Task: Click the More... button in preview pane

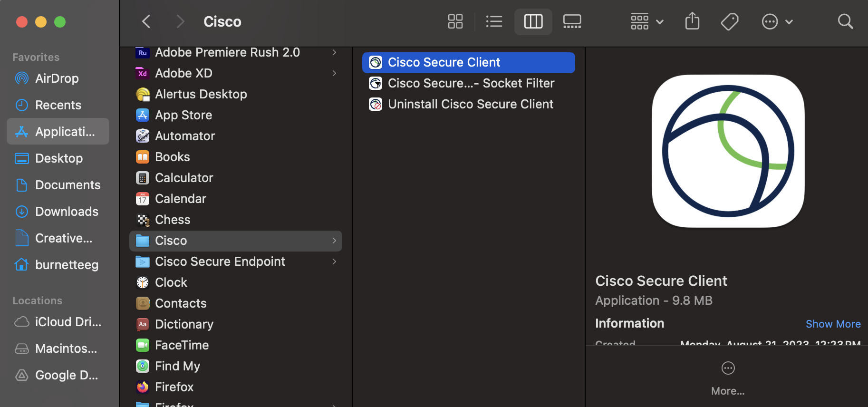Action: tap(728, 378)
